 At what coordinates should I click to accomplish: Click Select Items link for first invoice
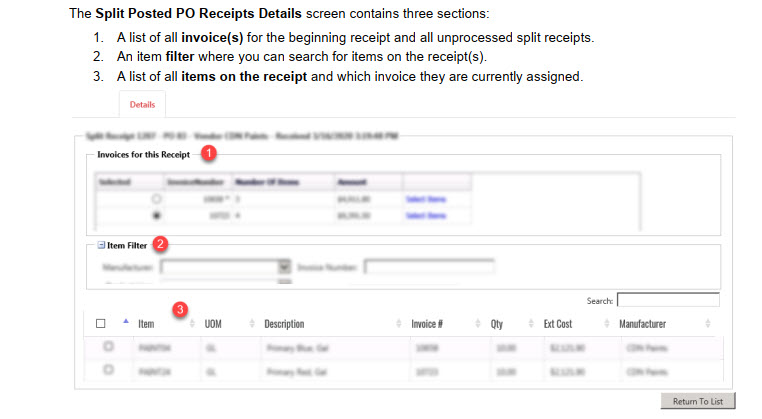425,199
